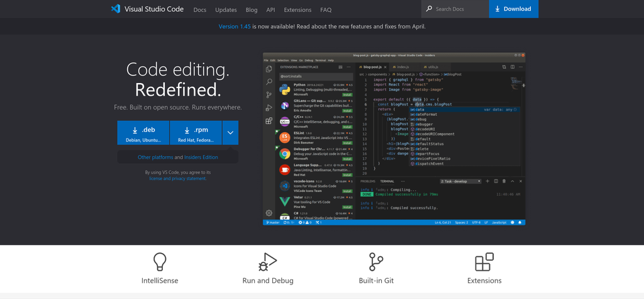Viewport: 644px width, 299px height.
Task: Click Install button for GitLens extension
Action: [x=348, y=111]
